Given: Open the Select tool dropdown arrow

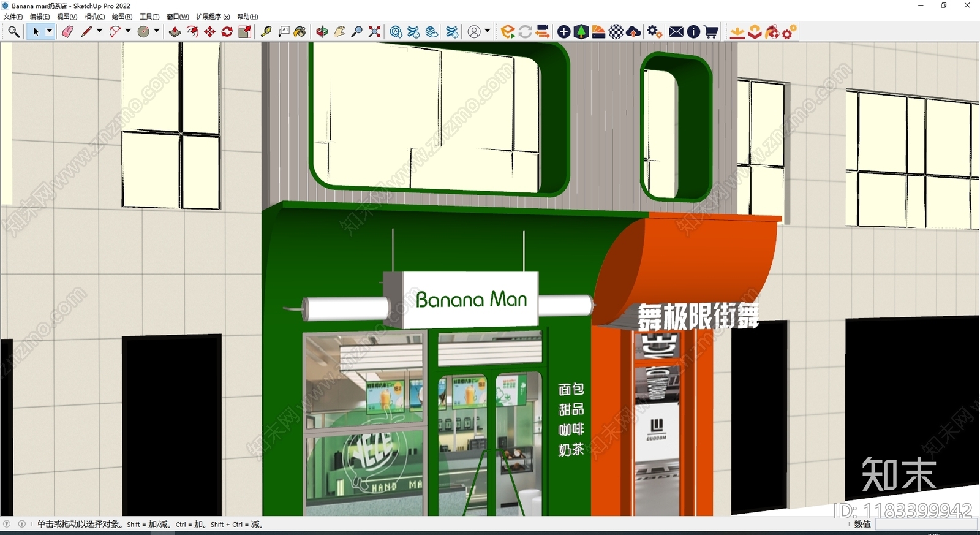Looking at the screenshot, I should pos(50,31).
